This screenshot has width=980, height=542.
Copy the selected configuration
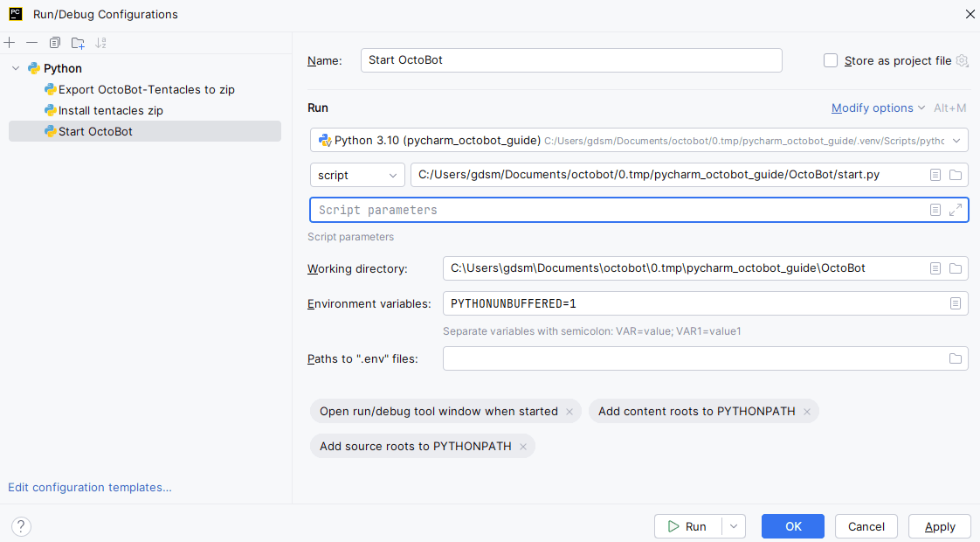(x=55, y=43)
